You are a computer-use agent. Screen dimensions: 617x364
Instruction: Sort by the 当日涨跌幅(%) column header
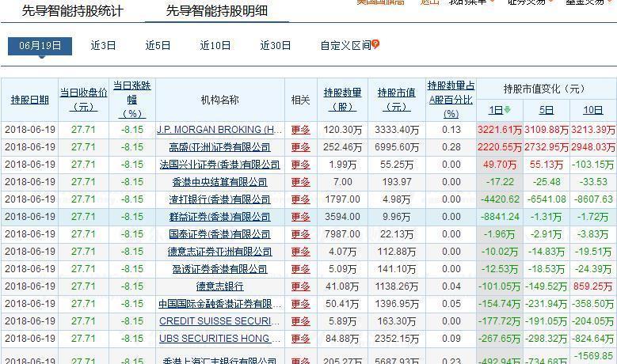tap(132, 100)
